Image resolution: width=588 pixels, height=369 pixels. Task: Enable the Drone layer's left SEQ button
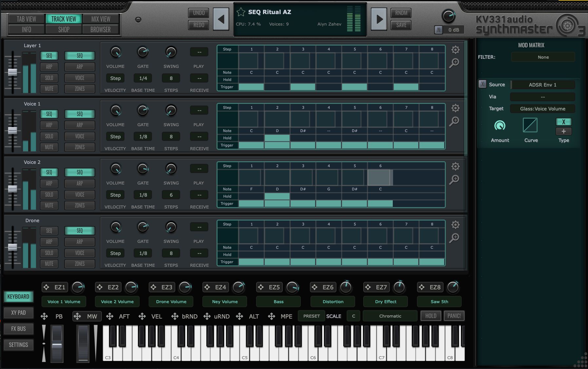tap(49, 231)
